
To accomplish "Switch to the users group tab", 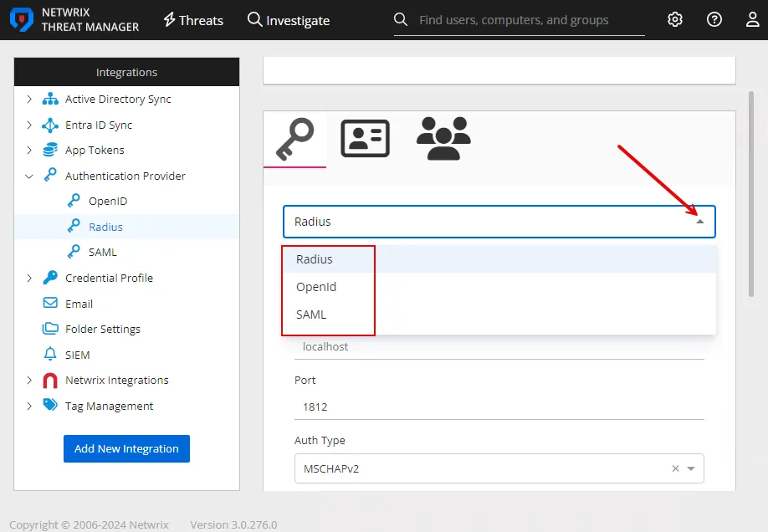I will [443, 139].
